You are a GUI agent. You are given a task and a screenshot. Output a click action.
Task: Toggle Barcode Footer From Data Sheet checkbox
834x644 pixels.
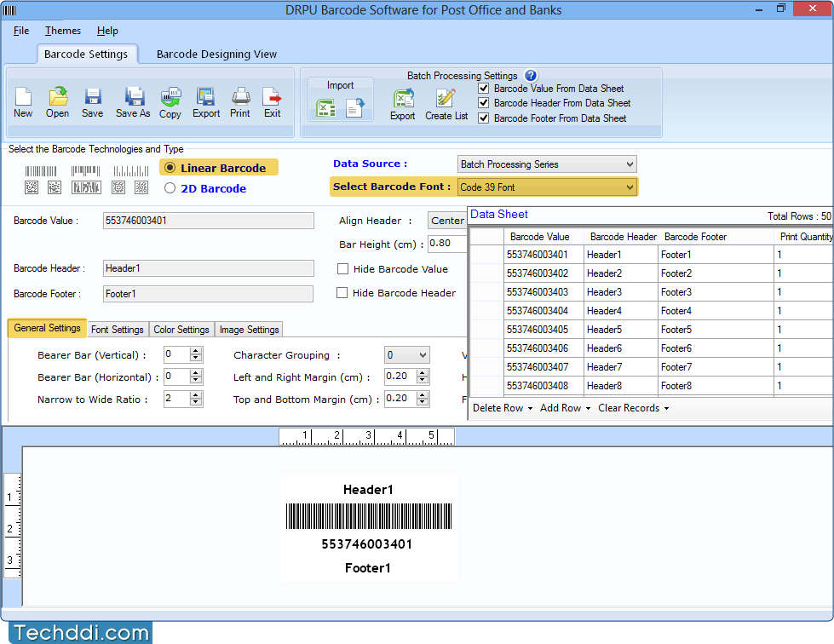click(484, 118)
